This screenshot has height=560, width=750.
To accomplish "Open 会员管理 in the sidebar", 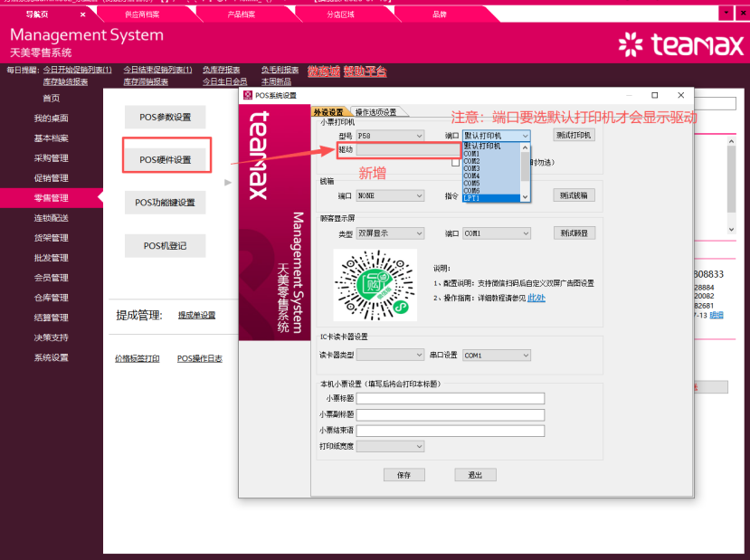I will pyautogui.click(x=52, y=278).
